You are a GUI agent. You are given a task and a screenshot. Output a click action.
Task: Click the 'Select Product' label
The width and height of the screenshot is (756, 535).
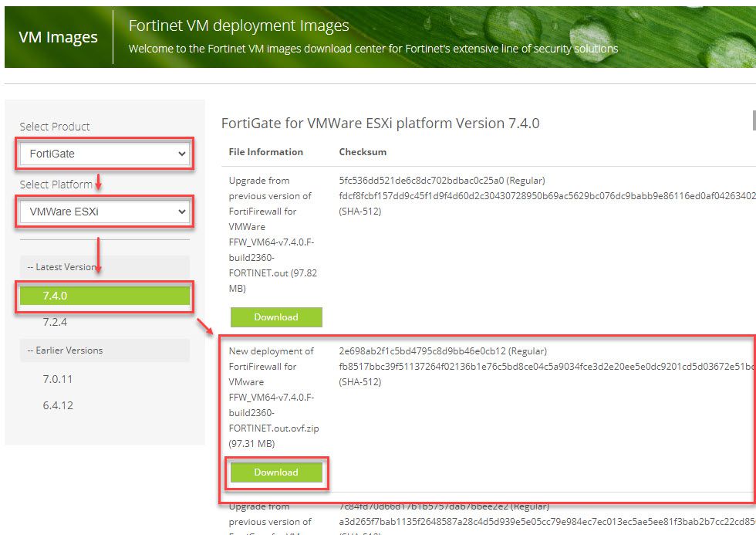click(x=55, y=127)
